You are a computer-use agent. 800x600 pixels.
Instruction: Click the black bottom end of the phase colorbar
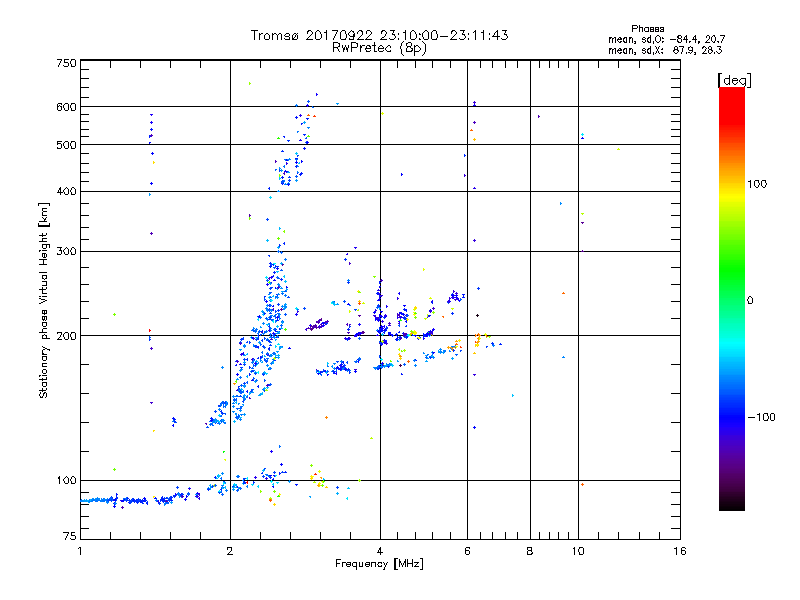(732, 503)
